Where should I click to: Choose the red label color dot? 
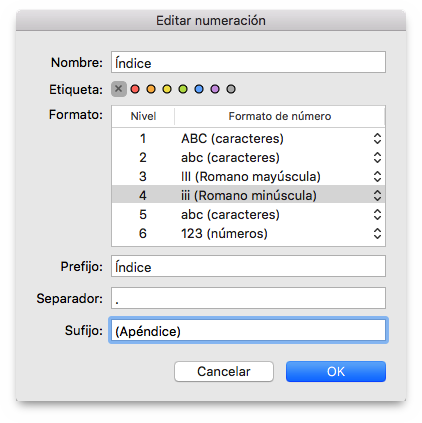tap(135, 89)
